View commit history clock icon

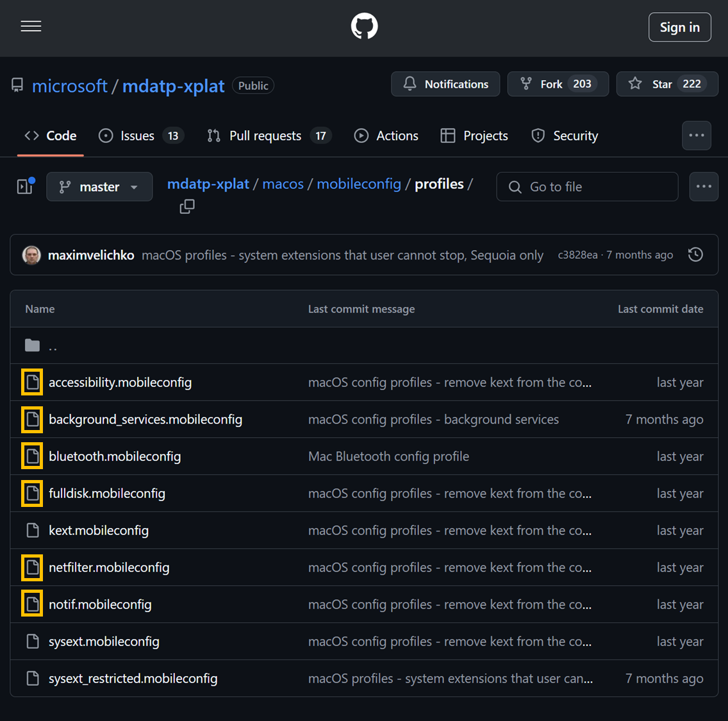click(695, 255)
